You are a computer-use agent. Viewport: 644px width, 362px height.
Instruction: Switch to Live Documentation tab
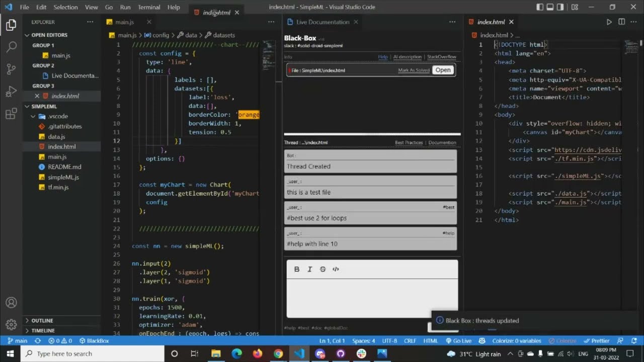(323, 22)
